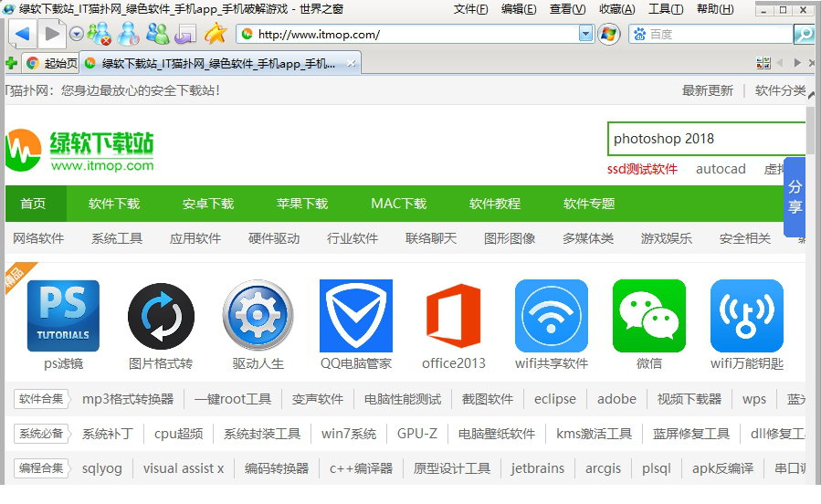The width and height of the screenshot is (821, 504).
Task: Click the 软件合集 tag label
Action: coord(41,399)
